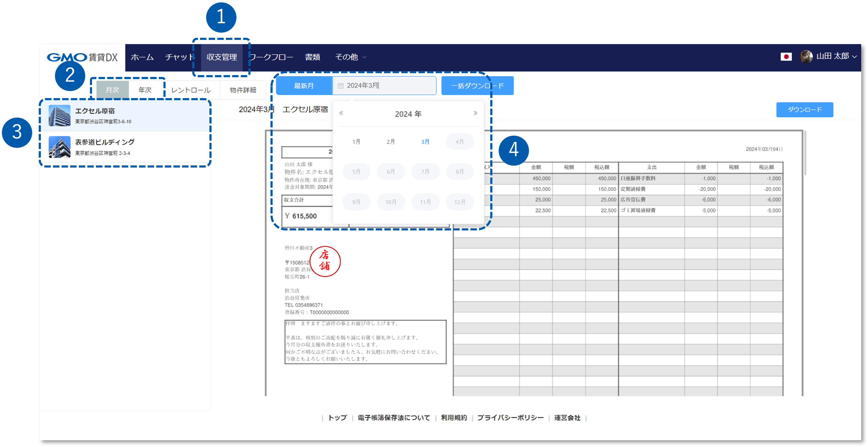Click the 表参道ビルディング property thumbnail image
The image size is (868, 447).
pyautogui.click(x=59, y=147)
